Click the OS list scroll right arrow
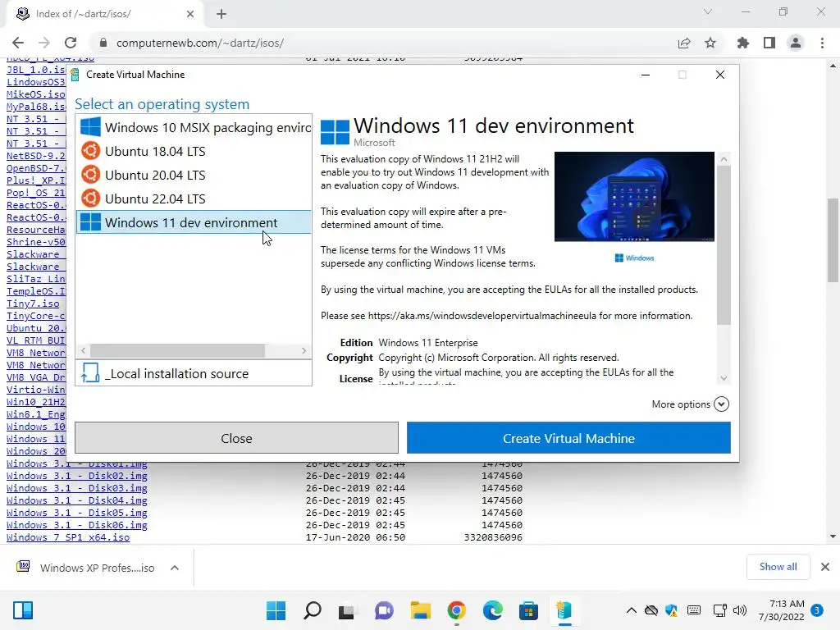This screenshot has width=840, height=630. click(x=304, y=350)
